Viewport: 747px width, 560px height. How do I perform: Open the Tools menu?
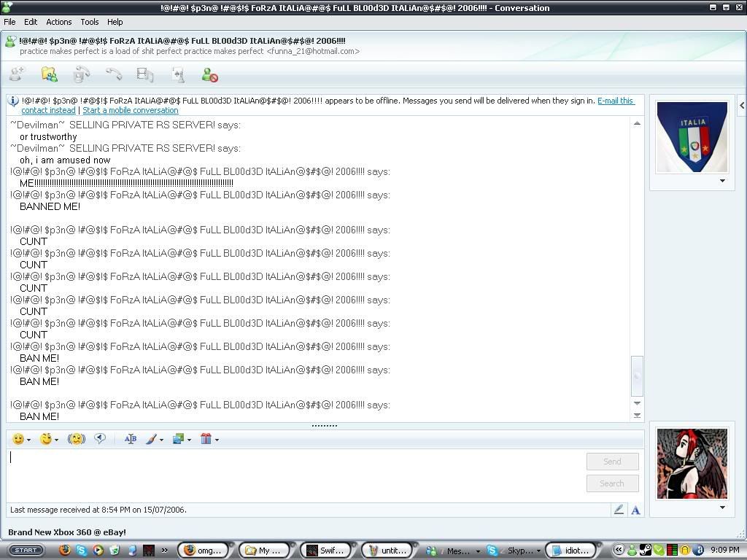[89, 22]
